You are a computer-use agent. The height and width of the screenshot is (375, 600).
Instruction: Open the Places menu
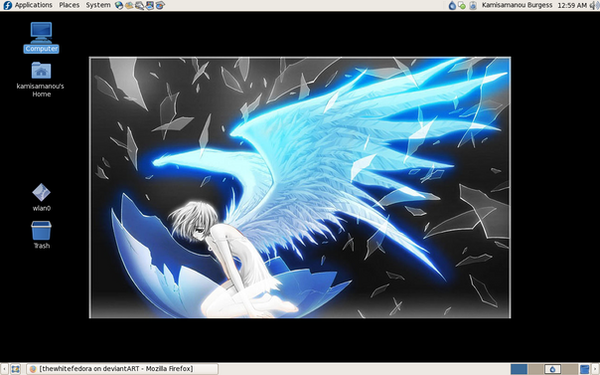tap(69, 5)
